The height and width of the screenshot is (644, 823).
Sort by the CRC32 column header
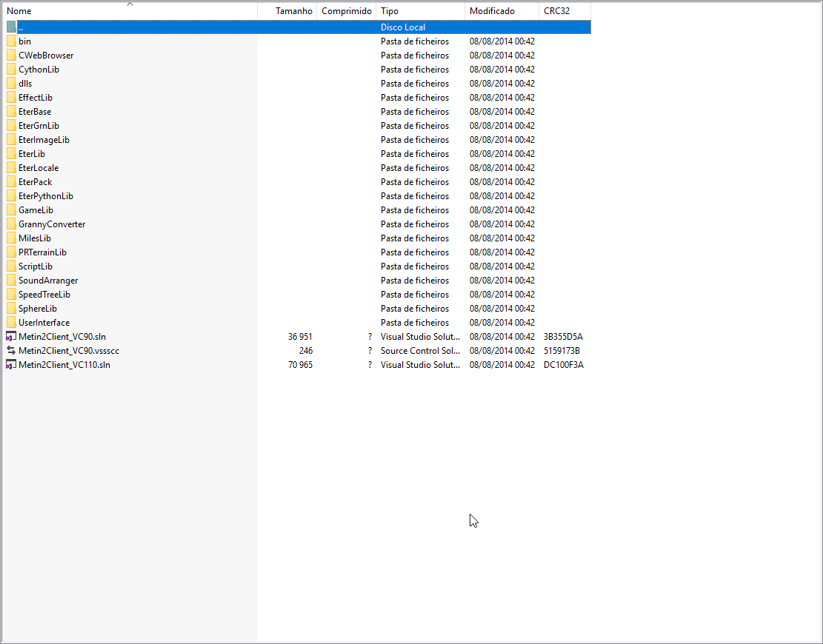(x=564, y=11)
